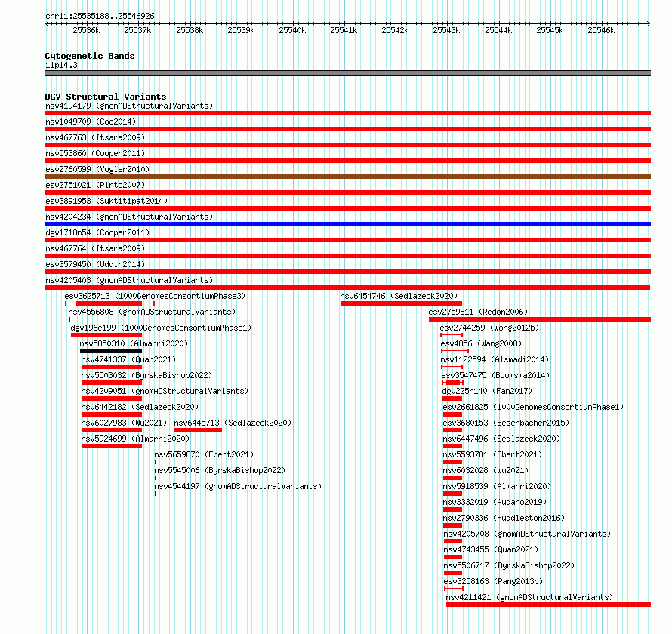Click nsv5918539 (Almarri2020) label

pyautogui.click(x=497, y=486)
